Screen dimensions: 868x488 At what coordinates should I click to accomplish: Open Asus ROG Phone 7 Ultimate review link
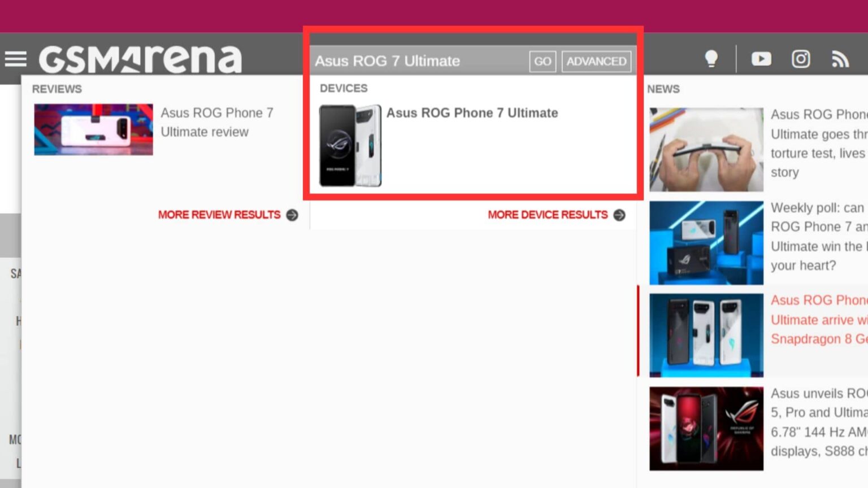click(x=217, y=122)
